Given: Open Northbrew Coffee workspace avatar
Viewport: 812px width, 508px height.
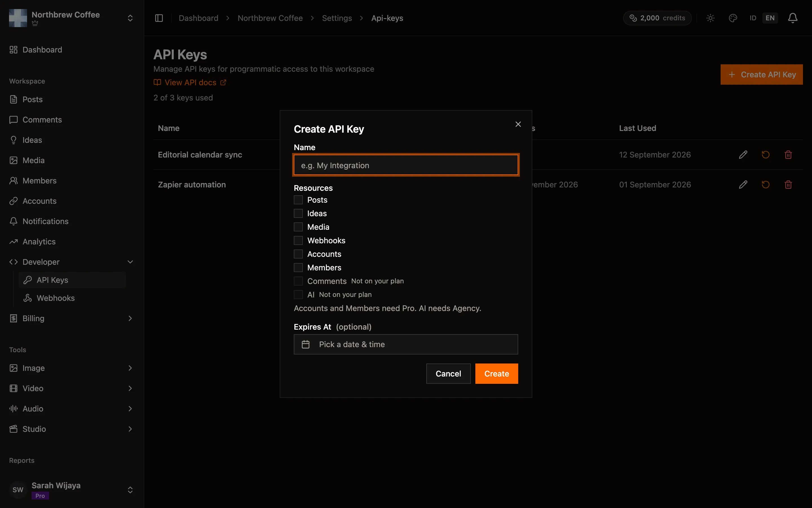Looking at the screenshot, I should [x=18, y=18].
